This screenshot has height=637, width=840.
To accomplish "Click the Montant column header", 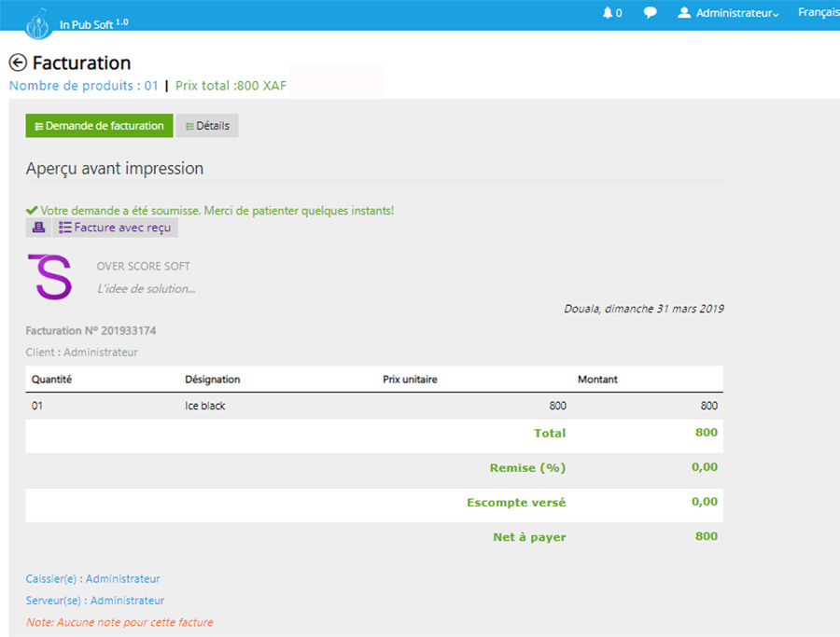I will (597, 380).
